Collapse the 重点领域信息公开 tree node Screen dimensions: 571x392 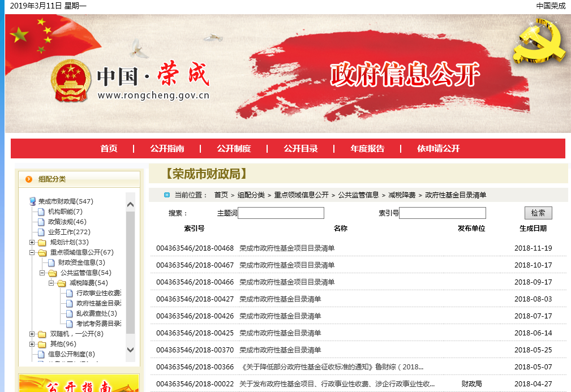(x=32, y=252)
